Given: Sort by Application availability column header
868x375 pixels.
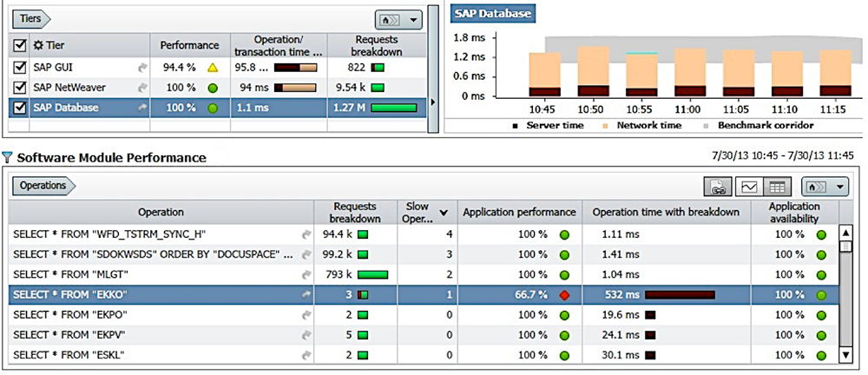Looking at the screenshot, I should pyautogui.click(x=794, y=212).
